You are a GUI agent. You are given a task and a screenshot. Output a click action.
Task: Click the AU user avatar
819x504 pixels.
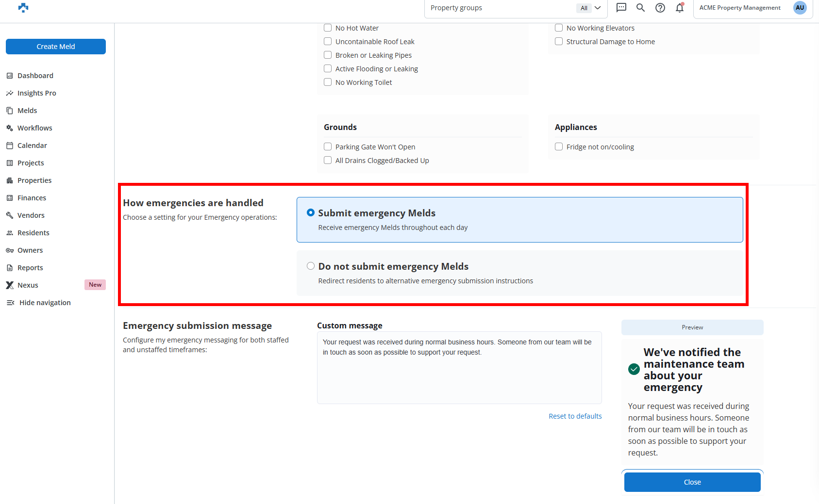pyautogui.click(x=800, y=8)
